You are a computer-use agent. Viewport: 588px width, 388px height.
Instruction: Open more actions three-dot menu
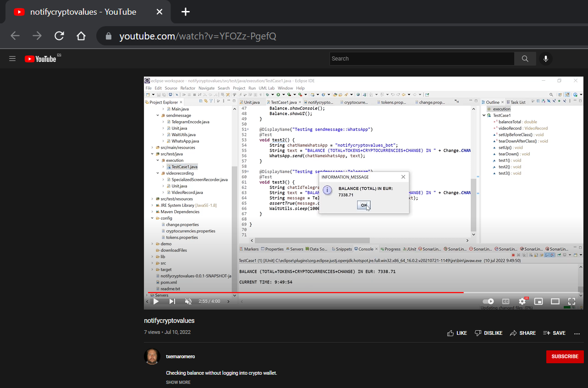[x=577, y=333]
